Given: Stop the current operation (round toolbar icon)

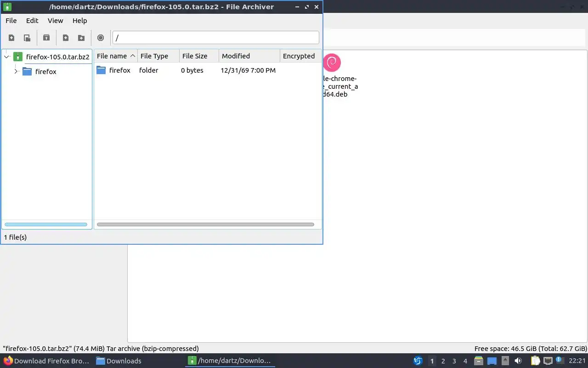Looking at the screenshot, I should pyautogui.click(x=101, y=38).
